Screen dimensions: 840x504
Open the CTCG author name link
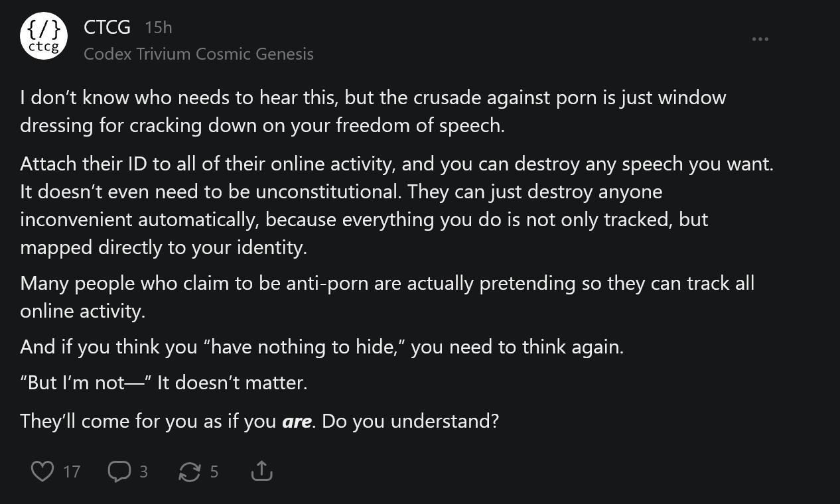[x=107, y=27]
